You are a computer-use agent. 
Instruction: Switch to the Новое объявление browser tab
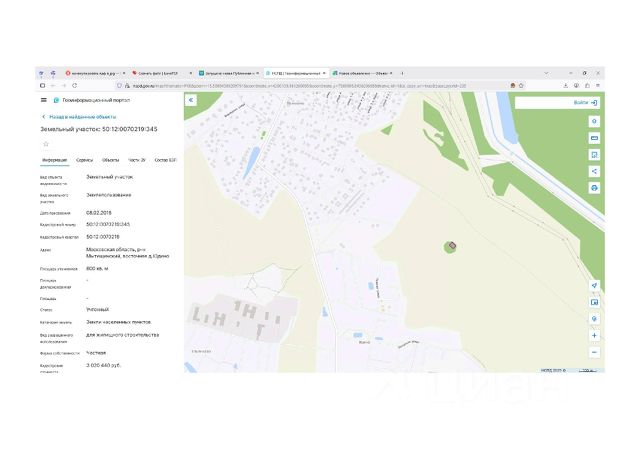tap(362, 73)
